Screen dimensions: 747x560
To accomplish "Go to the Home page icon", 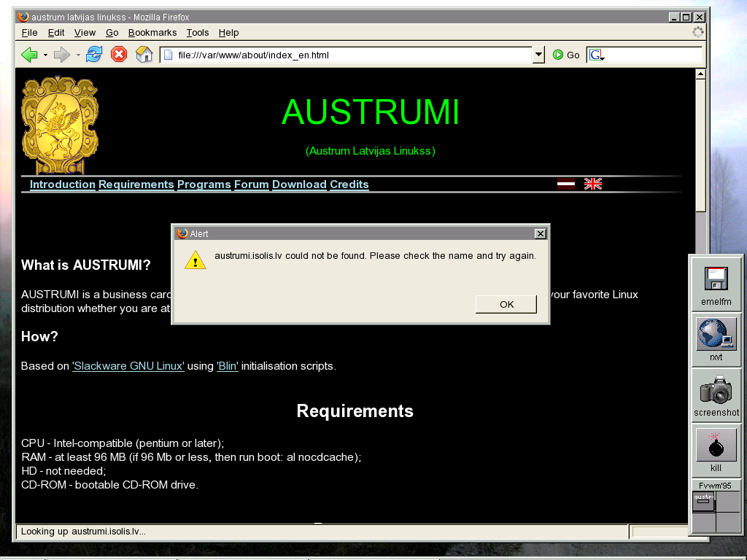I will coord(144,54).
